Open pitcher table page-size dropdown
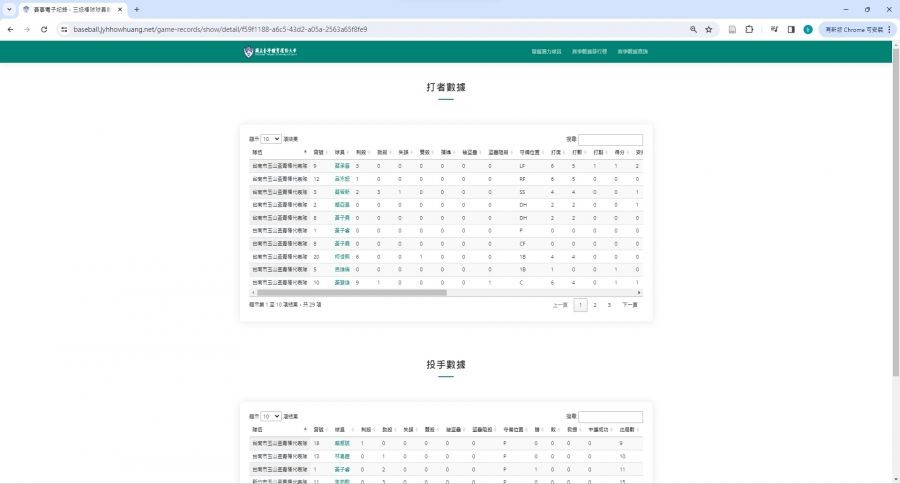The width and height of the screenshot is (900, 484). click(x=270, y=416)
